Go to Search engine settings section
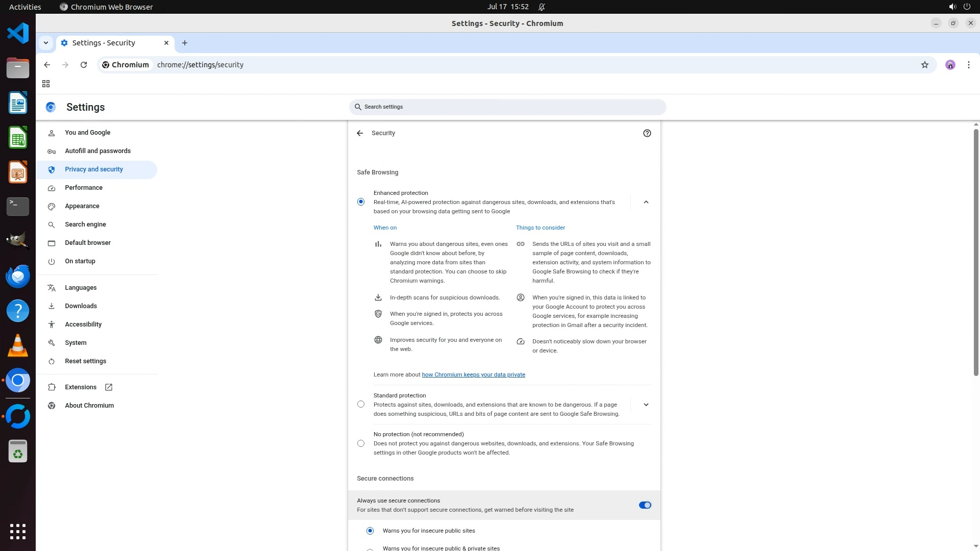 coord(85,224)
